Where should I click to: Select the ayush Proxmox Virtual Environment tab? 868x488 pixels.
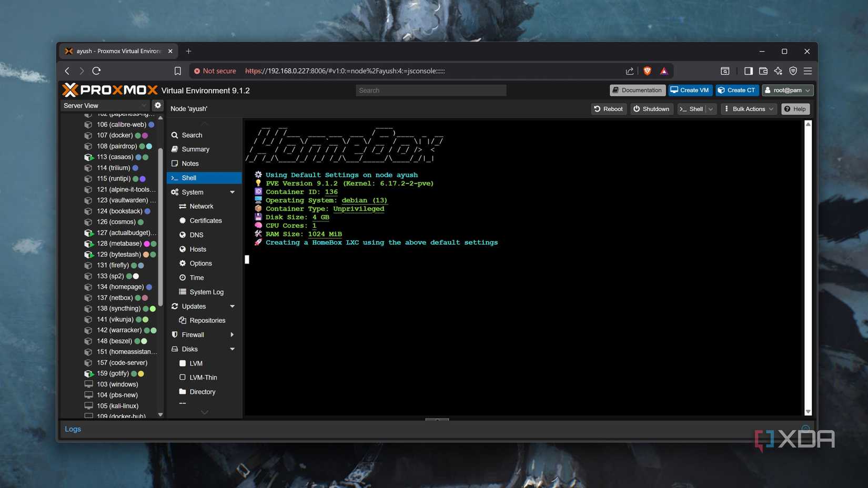coord(118,51)
